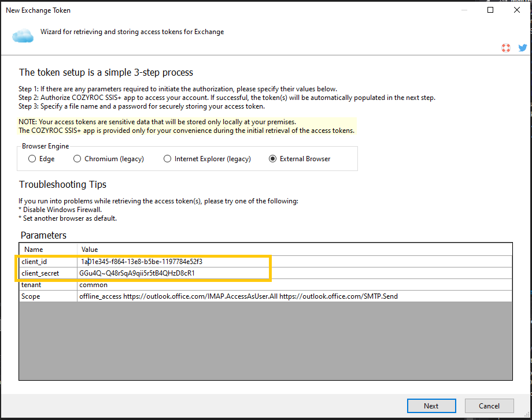Click the Name column header

pyautogui.click(x=47, y=250)
